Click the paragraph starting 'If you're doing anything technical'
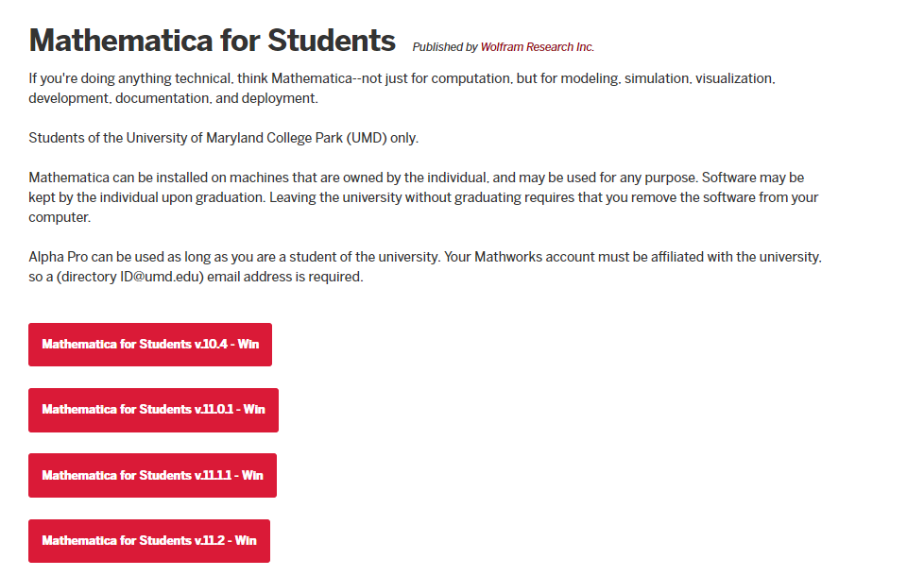The width and height of the screenshot is (924, 576). pyautogui.click(x=402, y=79)
